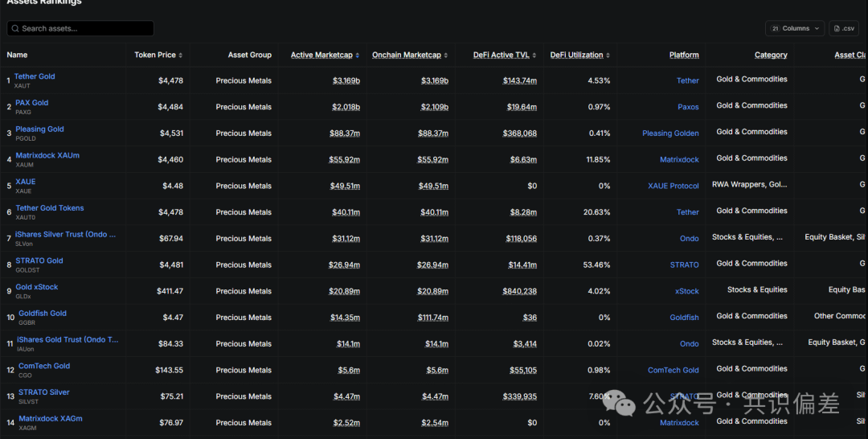Open the XAUE asset link
Image resolution: width=868 pixels, height=439 pixels.
coord(26,182)
